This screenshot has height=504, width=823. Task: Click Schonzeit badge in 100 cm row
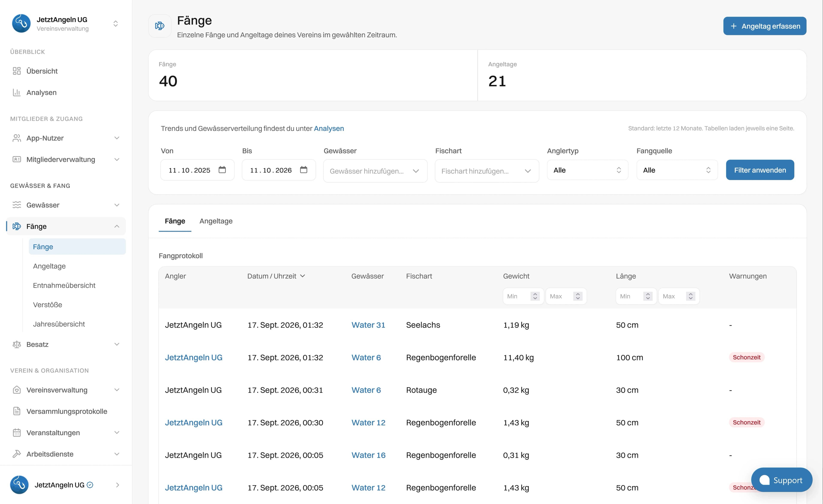746,357
